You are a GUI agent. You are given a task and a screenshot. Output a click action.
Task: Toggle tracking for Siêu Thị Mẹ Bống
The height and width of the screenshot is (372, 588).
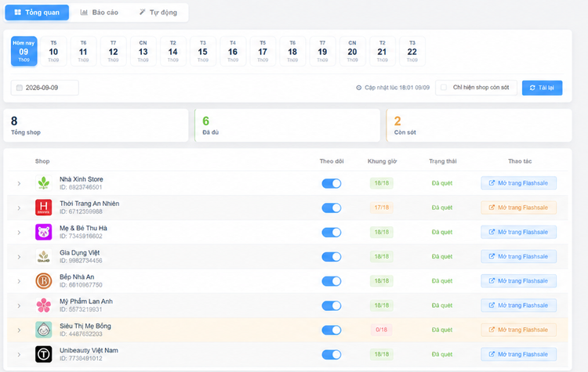332,330
